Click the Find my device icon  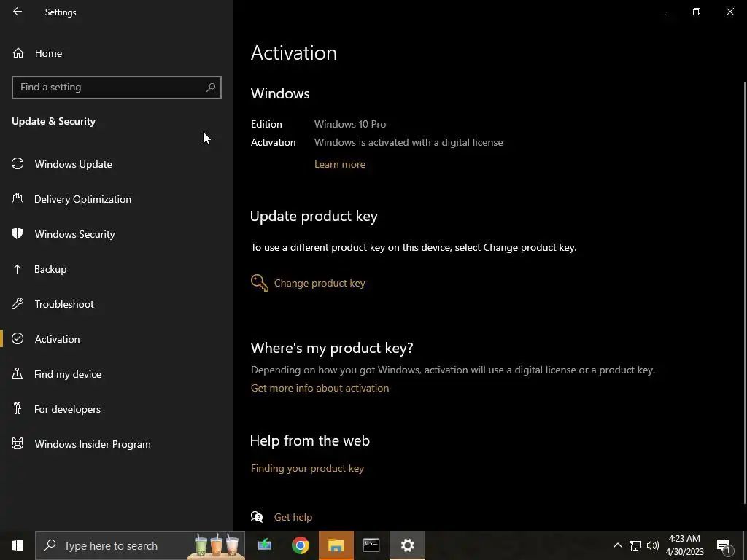pos(18,373)
